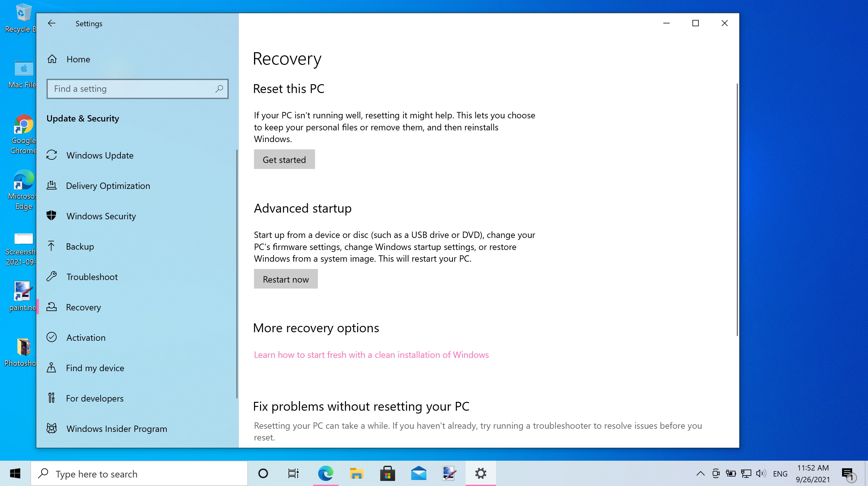868x486 pixels.
Task: Click Get started to reset this PC
Action: 284,159
